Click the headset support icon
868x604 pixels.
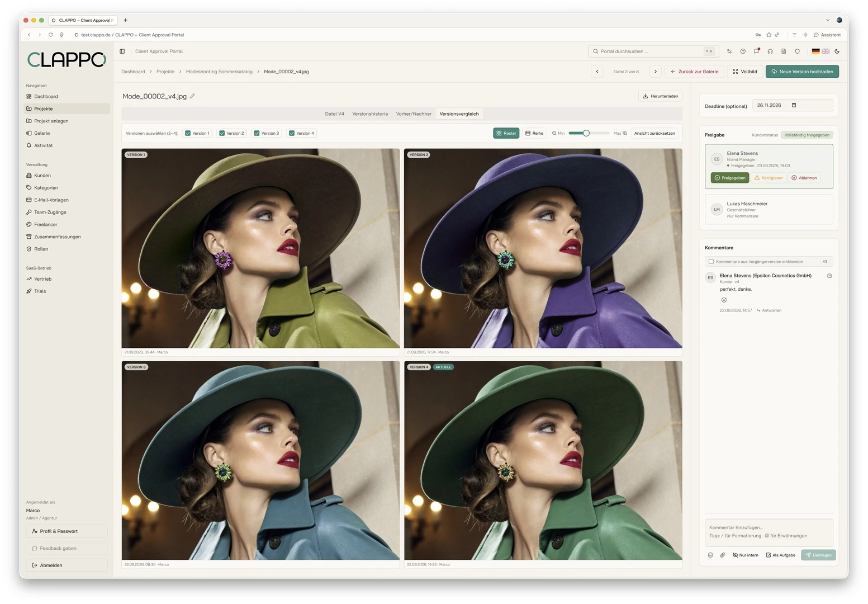pos(770,51)
